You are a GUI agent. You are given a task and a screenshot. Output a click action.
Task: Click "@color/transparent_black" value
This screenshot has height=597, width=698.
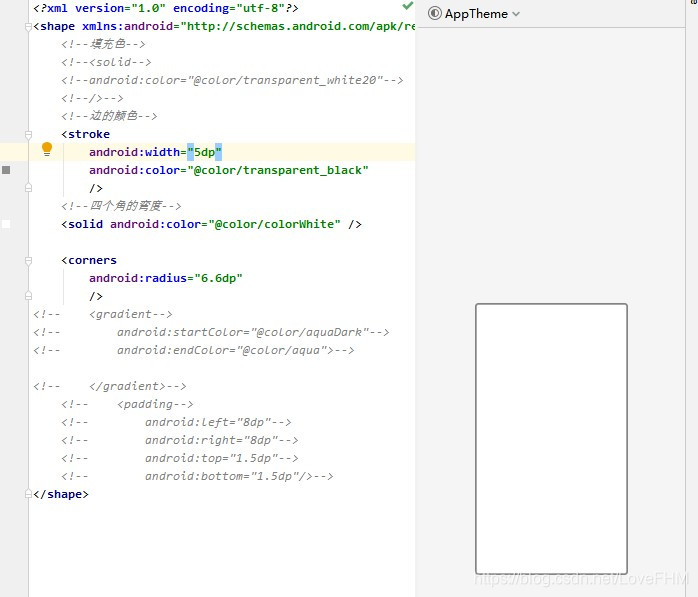coord(278,170)
